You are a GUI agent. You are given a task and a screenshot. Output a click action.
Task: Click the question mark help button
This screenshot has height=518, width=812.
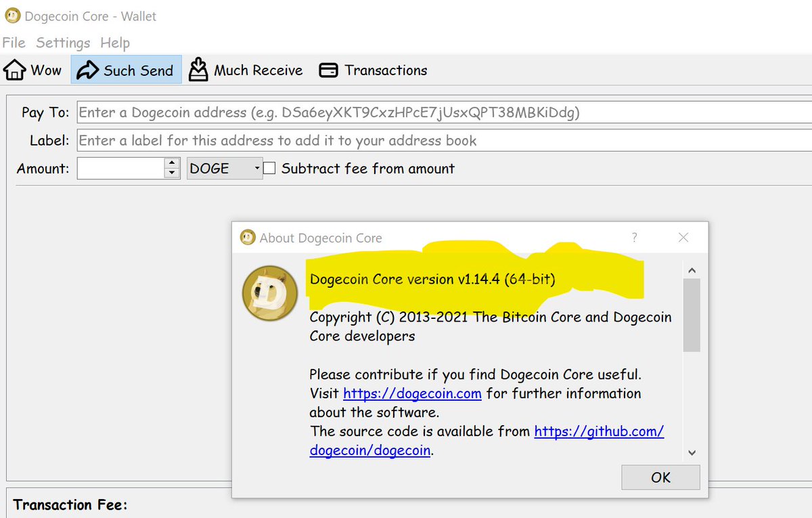[x=634, y=238]
